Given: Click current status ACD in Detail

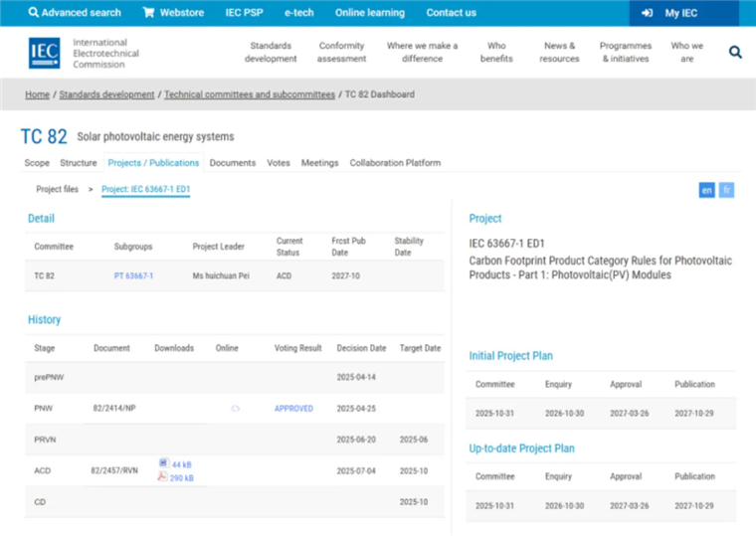Looking at the screenshot, I should click(283, 275).
